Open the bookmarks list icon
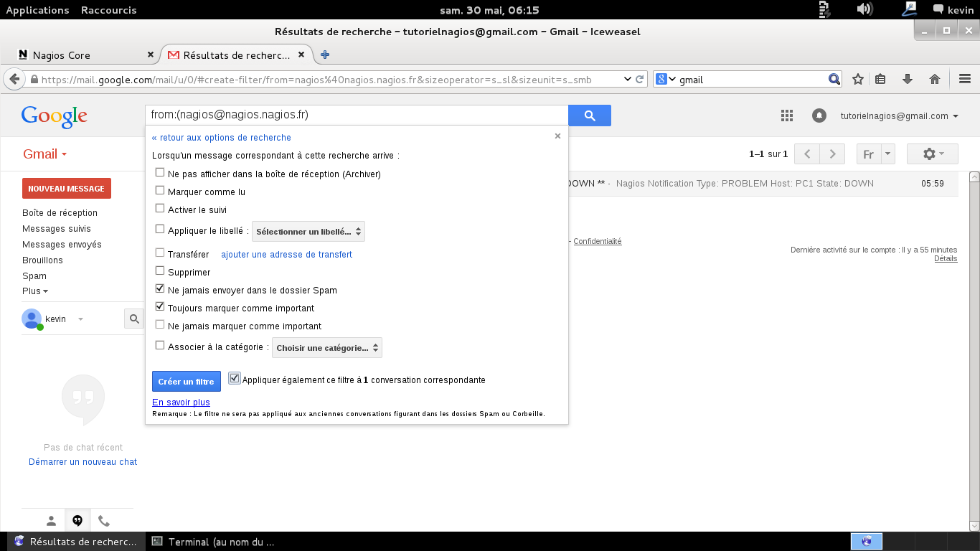Viewport: 980px width, 551px height. (x=881, y=80)
